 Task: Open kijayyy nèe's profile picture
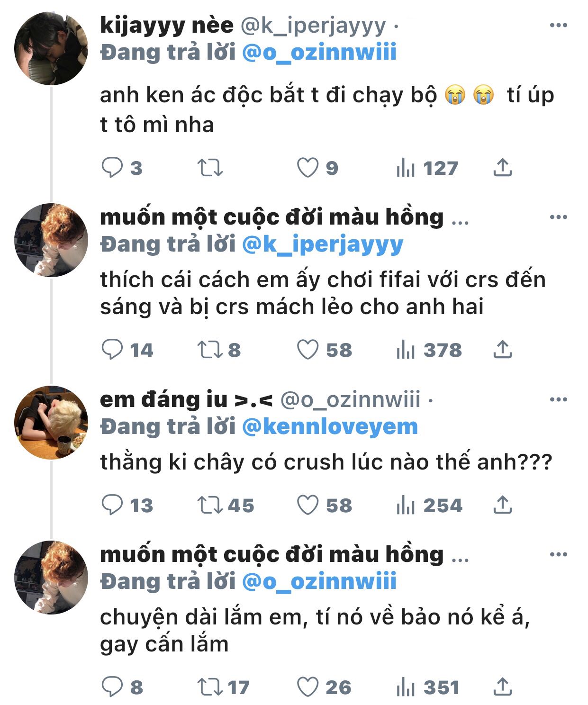pos(51,49)
